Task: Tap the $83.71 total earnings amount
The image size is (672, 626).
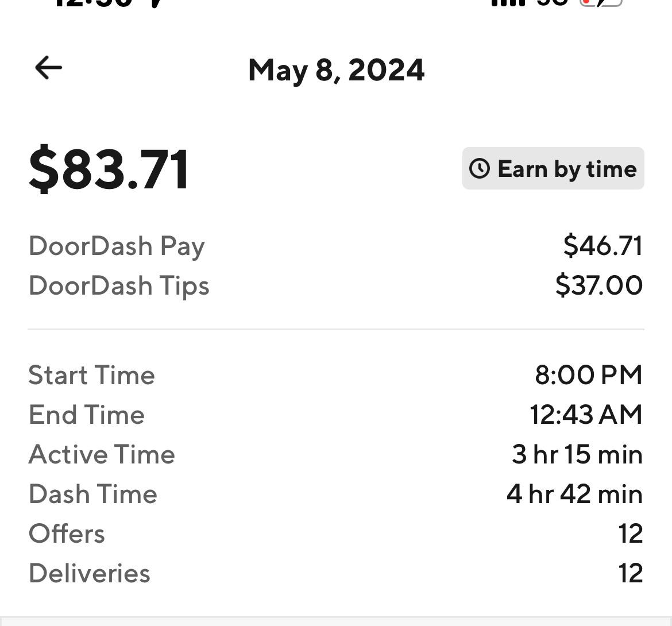Action: [x=109, y=168]
